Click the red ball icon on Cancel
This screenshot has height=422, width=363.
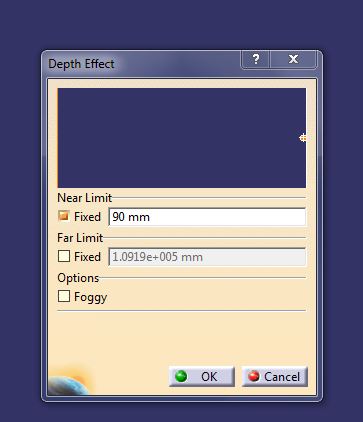pyautogui.click(x=254, y=376)
